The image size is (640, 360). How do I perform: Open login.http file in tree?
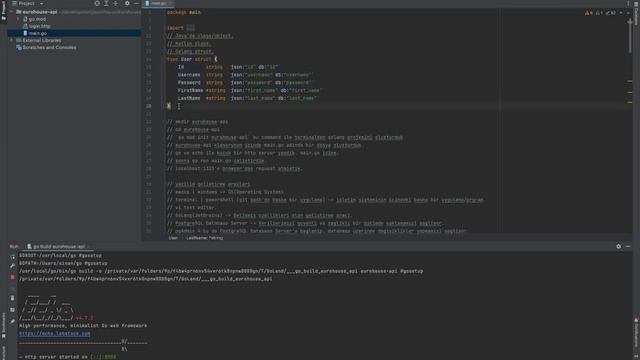tap(39, 26)
